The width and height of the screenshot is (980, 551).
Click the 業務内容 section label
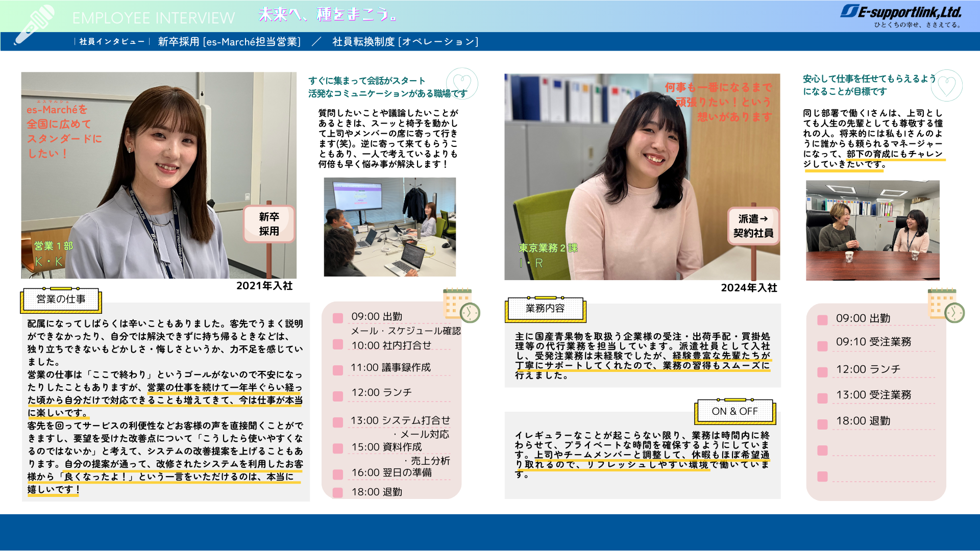pos(545,309)
